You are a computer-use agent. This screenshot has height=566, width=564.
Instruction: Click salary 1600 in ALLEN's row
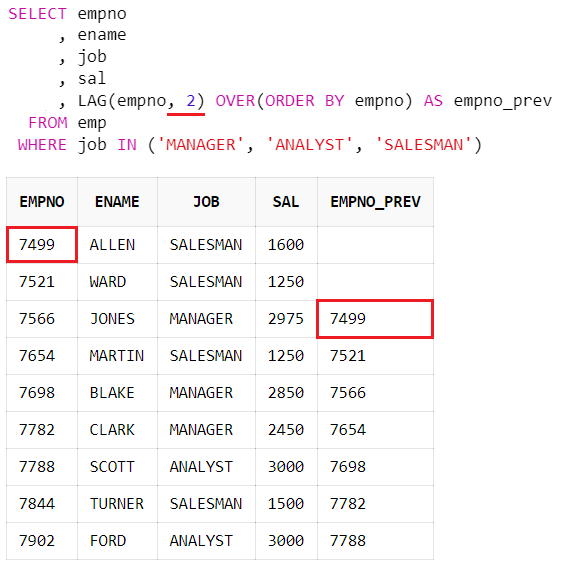286,245
